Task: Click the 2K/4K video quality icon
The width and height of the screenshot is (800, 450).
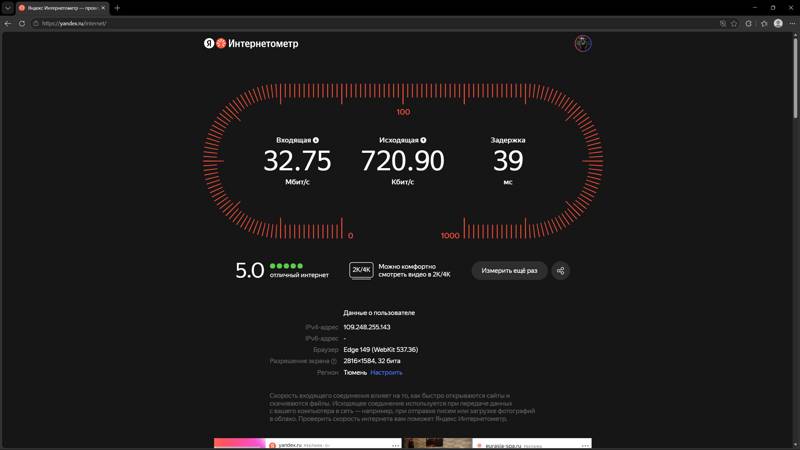Action: coord(361,270)
